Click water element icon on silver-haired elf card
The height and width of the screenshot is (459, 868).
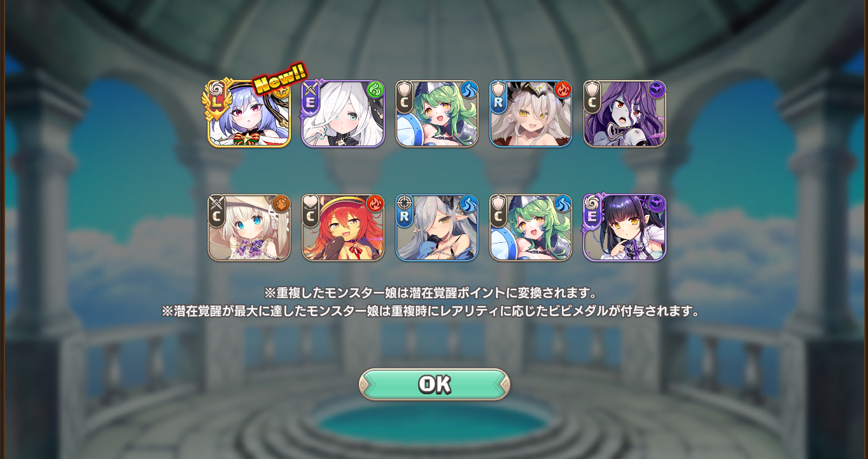click(x=469, y=203)
